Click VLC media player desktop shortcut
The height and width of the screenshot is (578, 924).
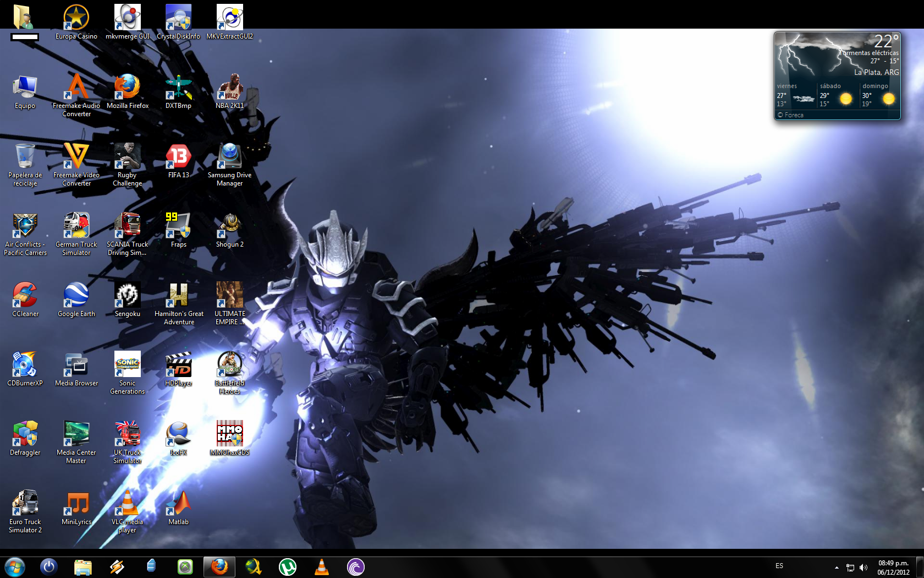pyautogui.click(x=128, y=511)
